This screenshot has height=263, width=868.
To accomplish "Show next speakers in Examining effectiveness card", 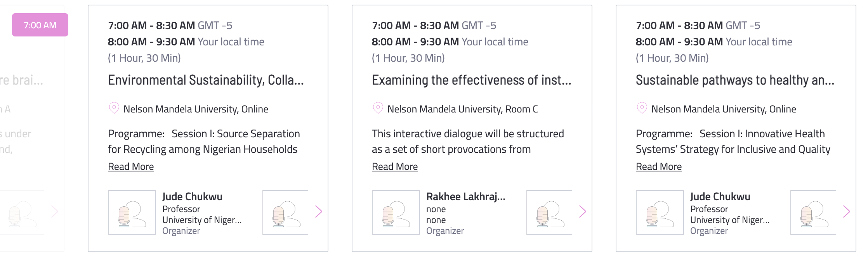I will [x=583, y=211].
